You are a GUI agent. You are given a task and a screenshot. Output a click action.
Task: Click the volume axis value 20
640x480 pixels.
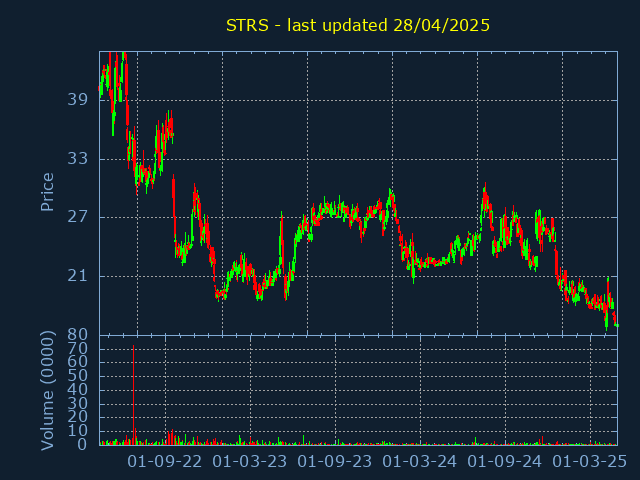[78, 417]
